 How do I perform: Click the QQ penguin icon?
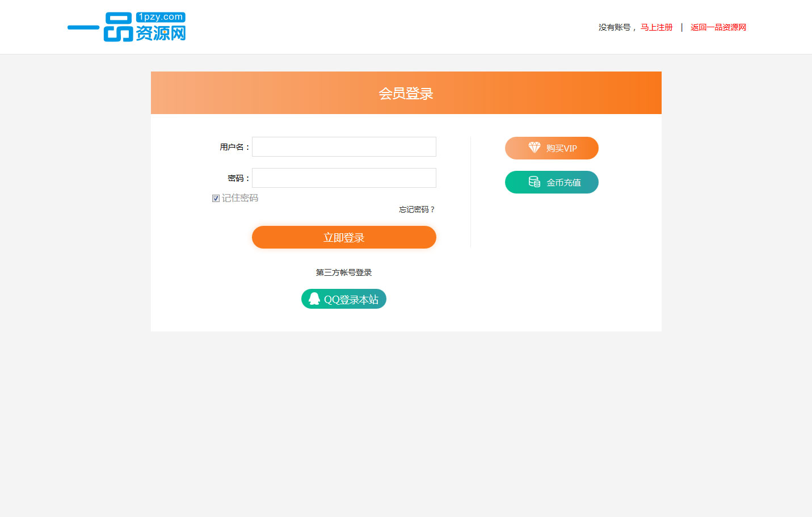pos(314,299)
